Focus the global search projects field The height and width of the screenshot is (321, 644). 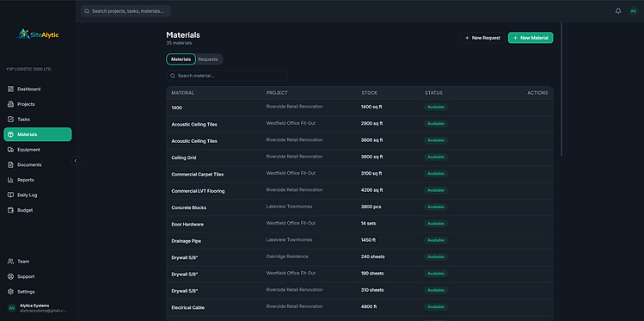[126, 11]
